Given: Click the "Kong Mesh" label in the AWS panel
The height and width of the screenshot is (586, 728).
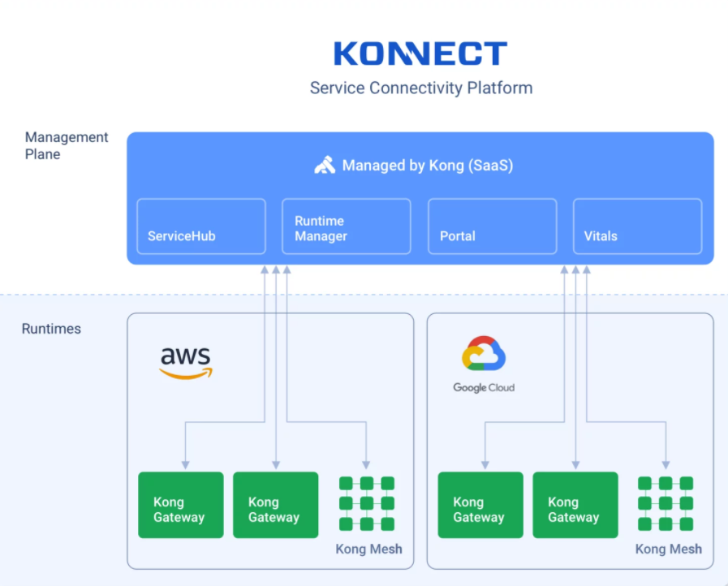Looking at the screenshot, I should point(369,549).
